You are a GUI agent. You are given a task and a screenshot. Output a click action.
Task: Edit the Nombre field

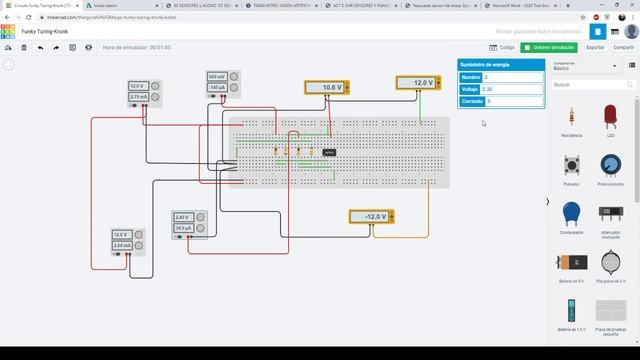pos(513,77)
